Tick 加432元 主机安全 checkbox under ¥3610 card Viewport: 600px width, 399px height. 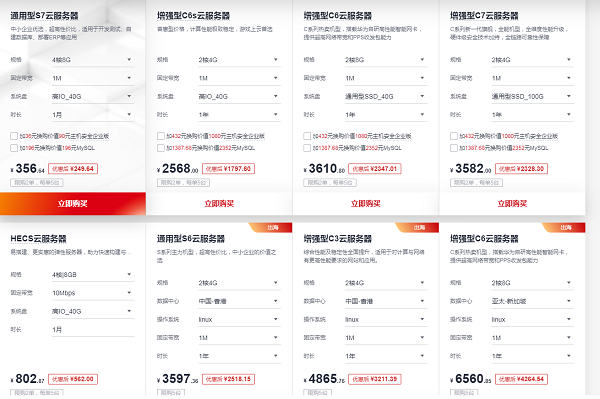pos(307,136)
